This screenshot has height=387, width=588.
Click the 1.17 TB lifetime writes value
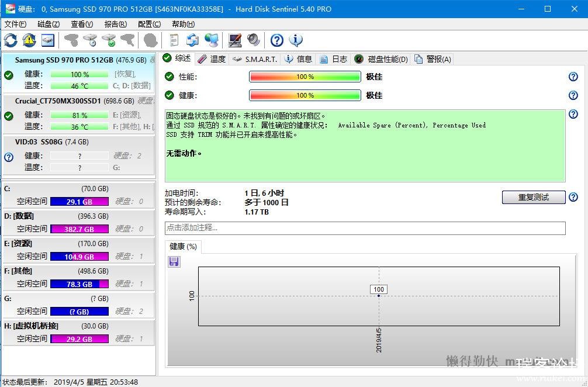pos(257,212)
